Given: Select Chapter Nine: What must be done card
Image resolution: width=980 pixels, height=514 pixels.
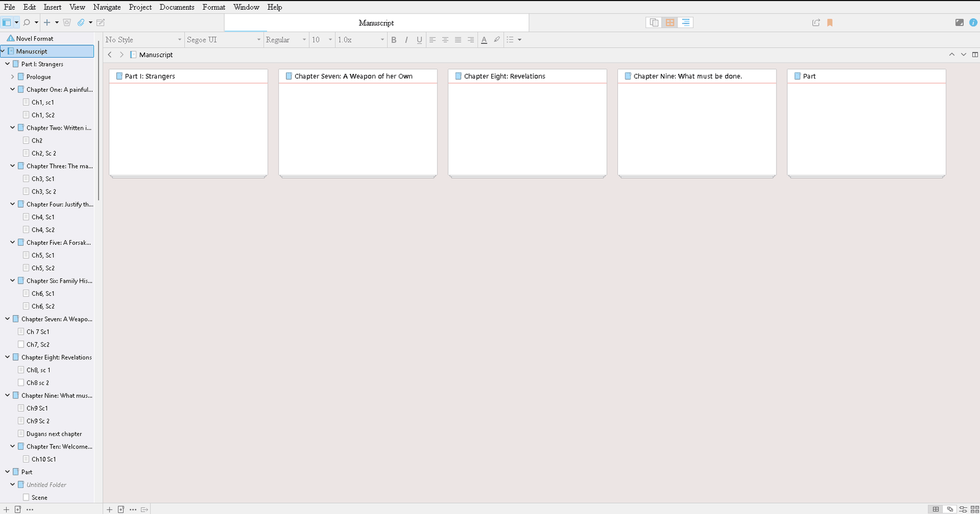Looking at the screenshot, I should [697, 122].
